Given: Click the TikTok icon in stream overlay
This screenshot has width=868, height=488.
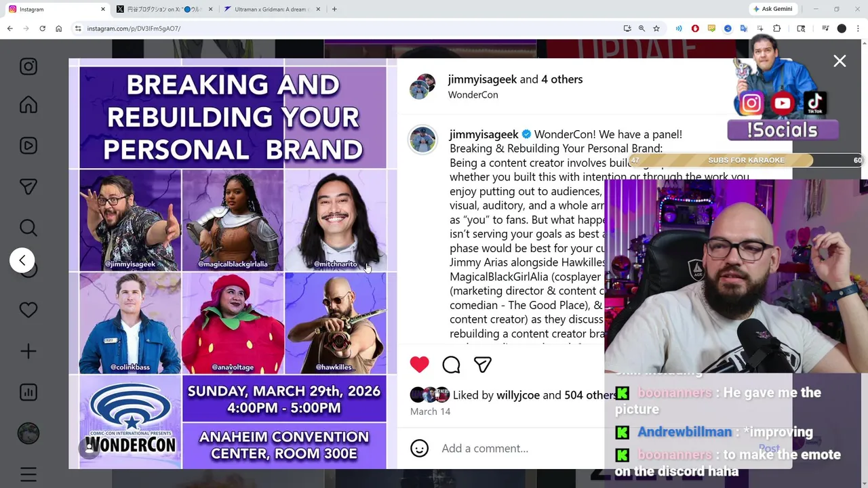Looking at the screenshot, I should click(815, 103).
